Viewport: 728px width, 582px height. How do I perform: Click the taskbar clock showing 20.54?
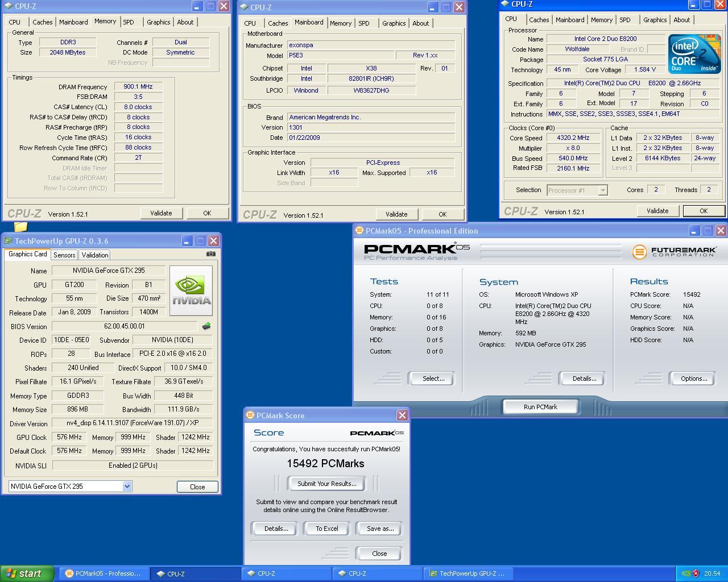712,573
